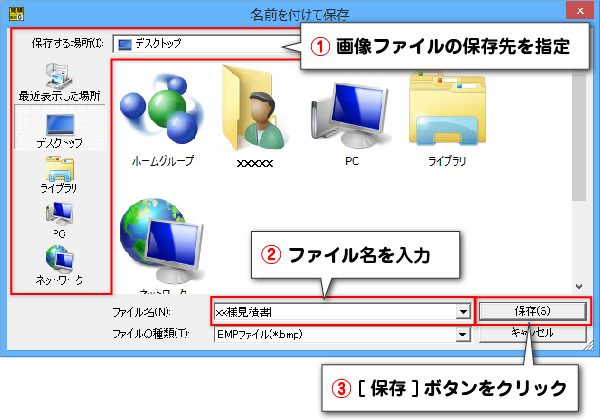Open the Recent Places (最近表示した場所) sidebar icon
Screen dimensions: 600x420
tap(59, 82)
